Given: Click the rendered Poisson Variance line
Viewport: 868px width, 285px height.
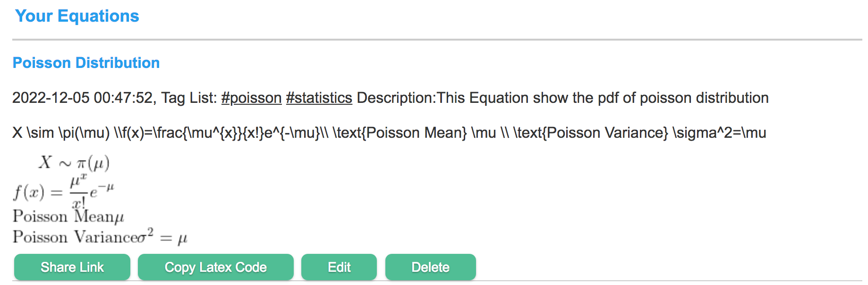Looking at the screenshot, I should [x=100, y=235].
